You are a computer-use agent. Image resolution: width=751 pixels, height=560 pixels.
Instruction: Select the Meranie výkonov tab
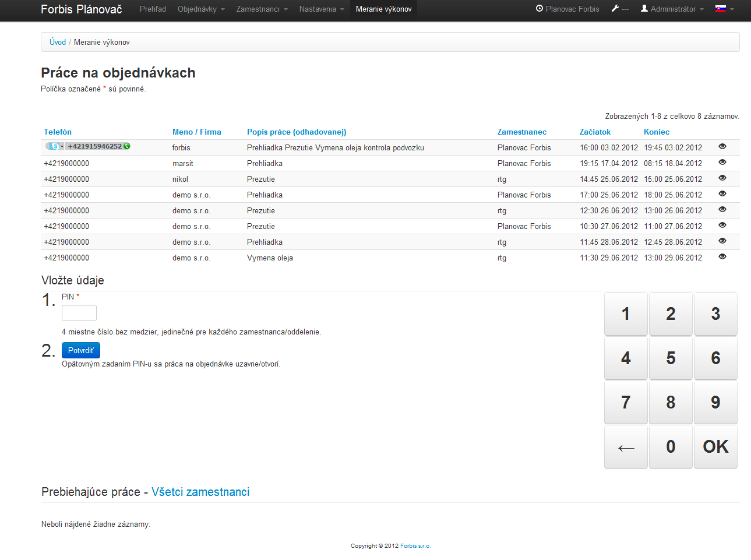click(x=383, y=9)
